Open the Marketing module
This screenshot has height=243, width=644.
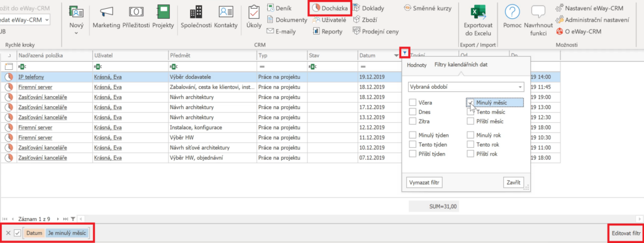(x=106, y=17)
